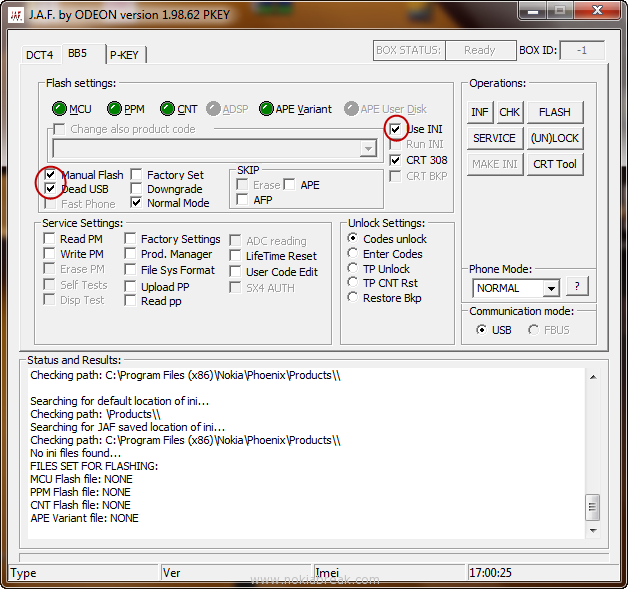Enable the Factory Set checkbox
This screenshot has width=628, height=589.
click(136, 174)
